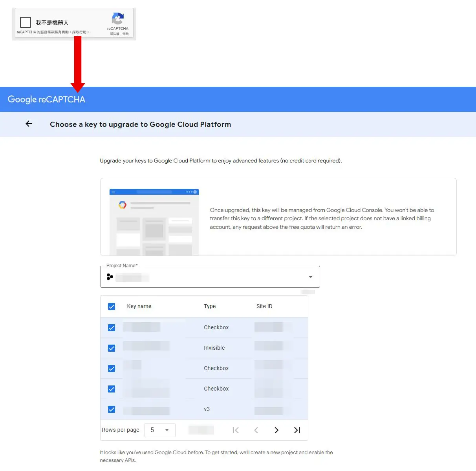Screen dimensions: 476x471
Task: Click the reCAPTCHA logo icon
Action: coord(118,19)
